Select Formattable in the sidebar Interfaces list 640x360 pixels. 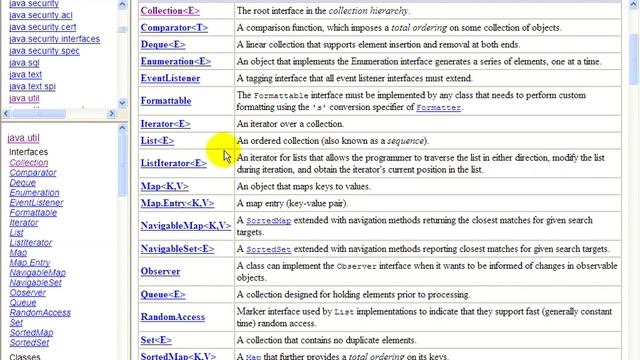[x=33, y=213]
